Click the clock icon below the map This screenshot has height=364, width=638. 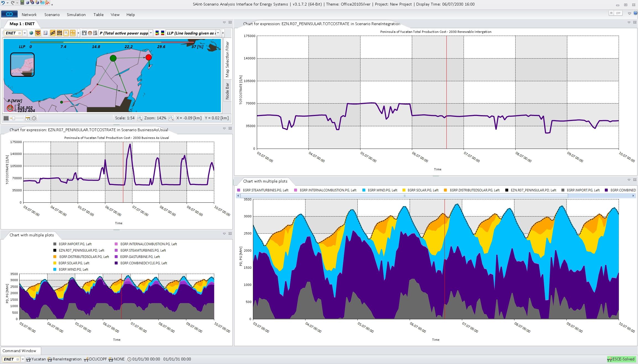click(34, 118)
